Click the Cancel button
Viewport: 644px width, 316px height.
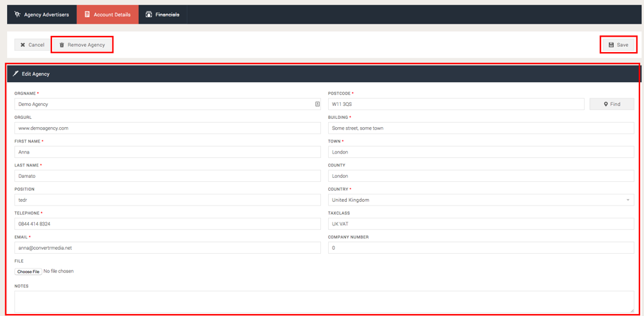pos(31,45)
